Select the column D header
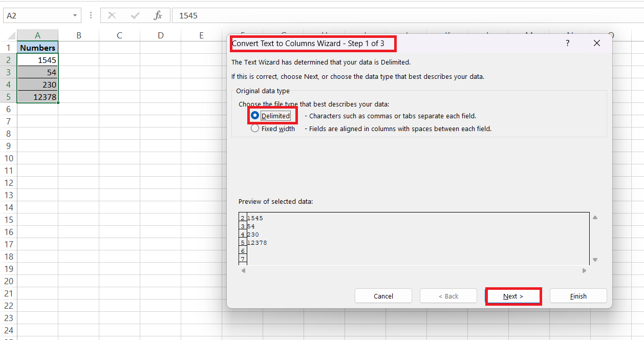 click(160, 35)
